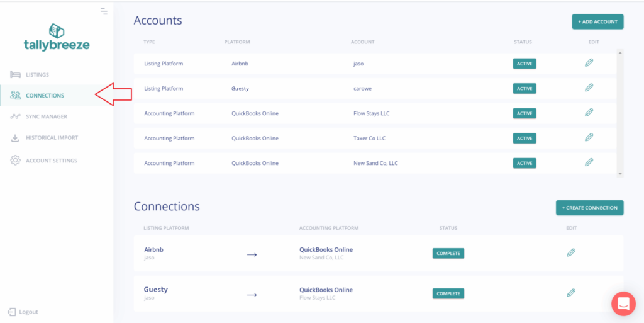Image resolution: width=644 pixels, height=323 pixels.
Task: Click edit pencil for Flow Stays LLC account
Action: point(589,113)
